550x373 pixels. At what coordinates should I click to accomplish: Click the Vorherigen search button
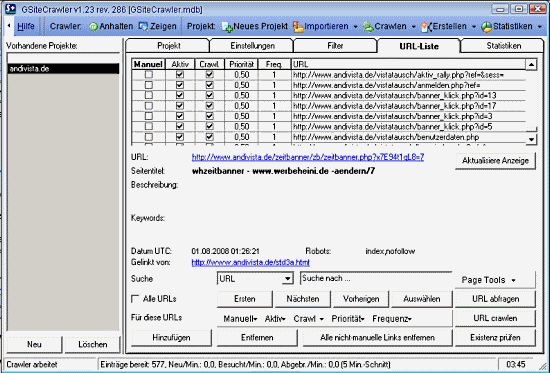coord(361,299)
